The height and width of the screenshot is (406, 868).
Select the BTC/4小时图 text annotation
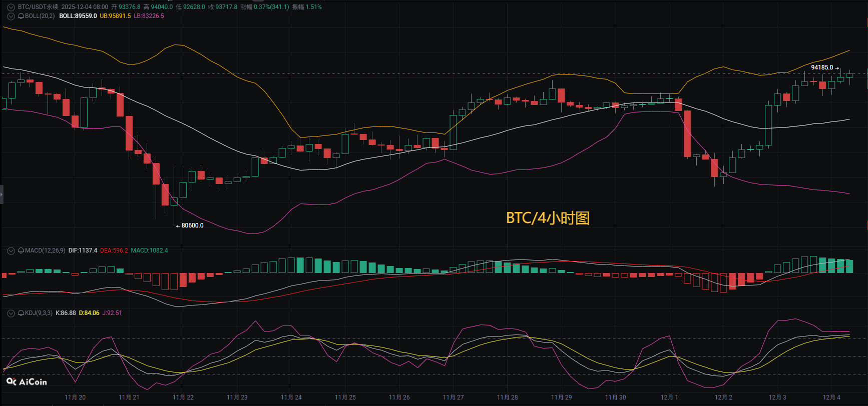click(548, 218)
